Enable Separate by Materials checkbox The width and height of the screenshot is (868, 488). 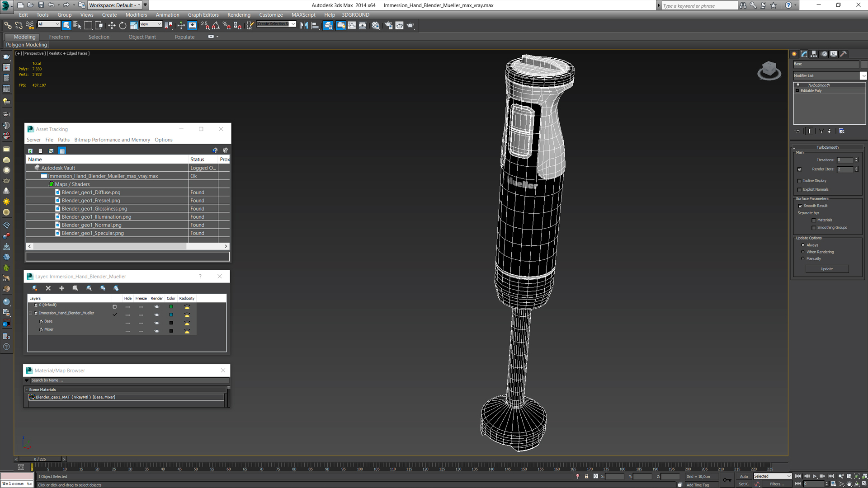pyautogui.click(x=814, y=221)
